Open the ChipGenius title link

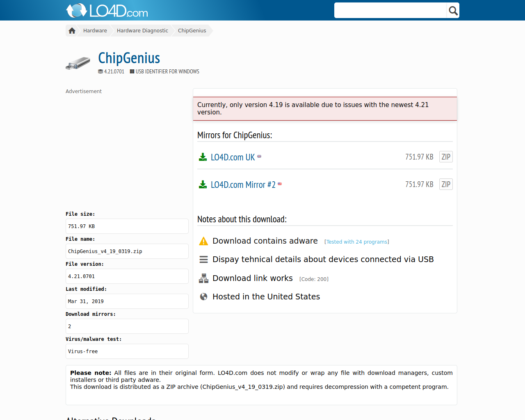click(x=129, y=58)
